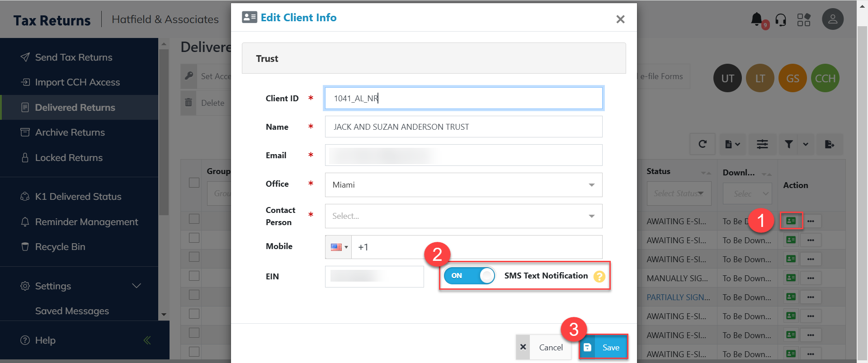The width and height of the screenshot is (868, 363).
Task: Check the first row checkbox in grid
Action: point(194,219)
